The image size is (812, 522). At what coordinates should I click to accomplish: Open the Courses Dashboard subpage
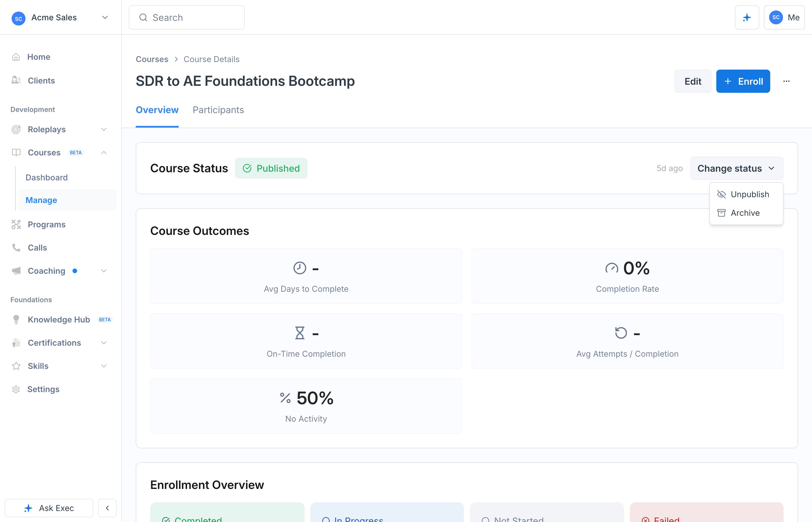[x=46, y=177]
